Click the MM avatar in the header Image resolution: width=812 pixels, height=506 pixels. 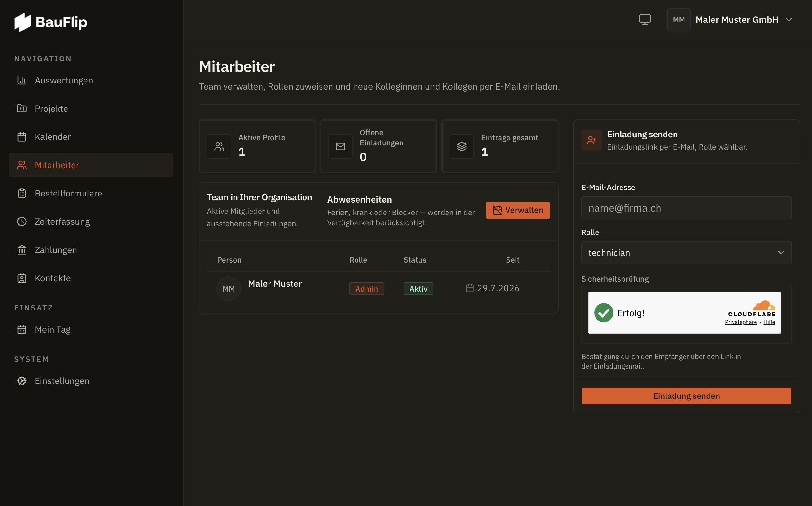tap(678, 20)
